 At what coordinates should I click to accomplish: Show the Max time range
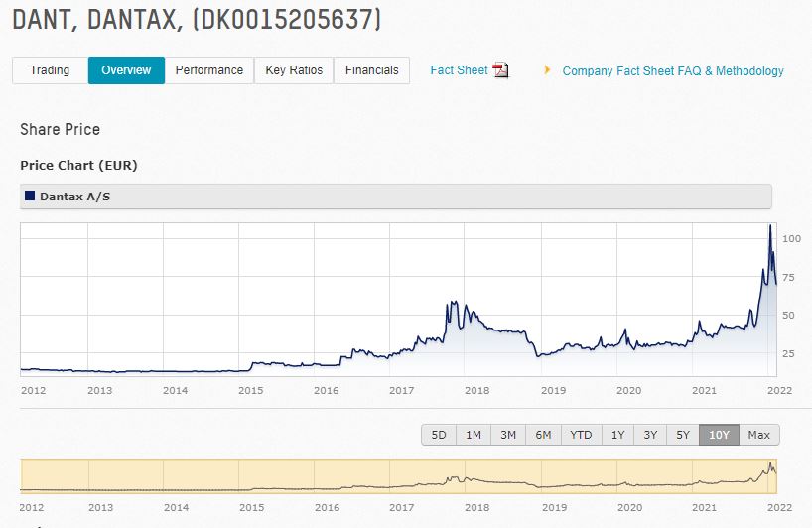pos(758,435)
